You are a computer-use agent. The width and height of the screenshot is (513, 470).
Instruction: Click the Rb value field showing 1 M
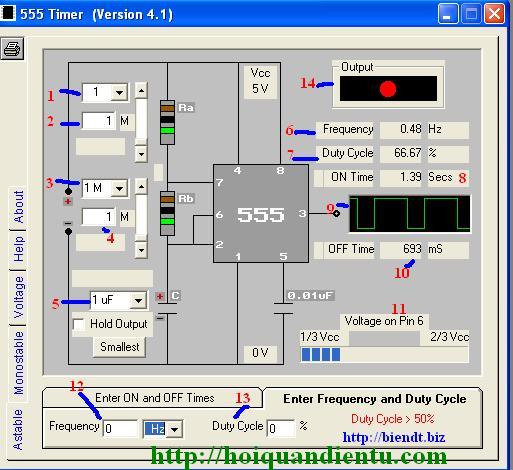[99, 217]
